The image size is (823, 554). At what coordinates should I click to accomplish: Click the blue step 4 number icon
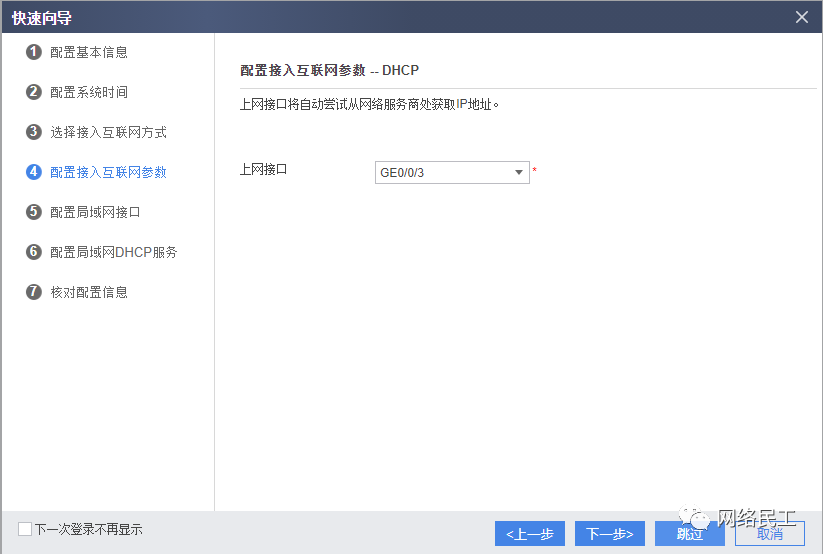click(x=34, y=172)
